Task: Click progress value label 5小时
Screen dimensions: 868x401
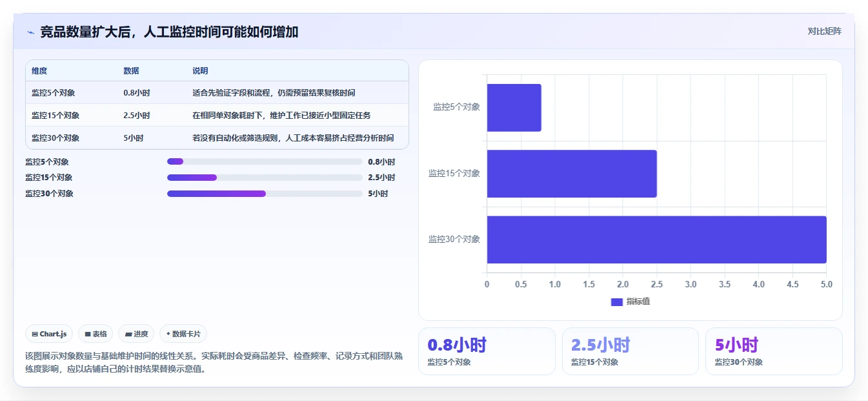Action: (x=378, y=194)
